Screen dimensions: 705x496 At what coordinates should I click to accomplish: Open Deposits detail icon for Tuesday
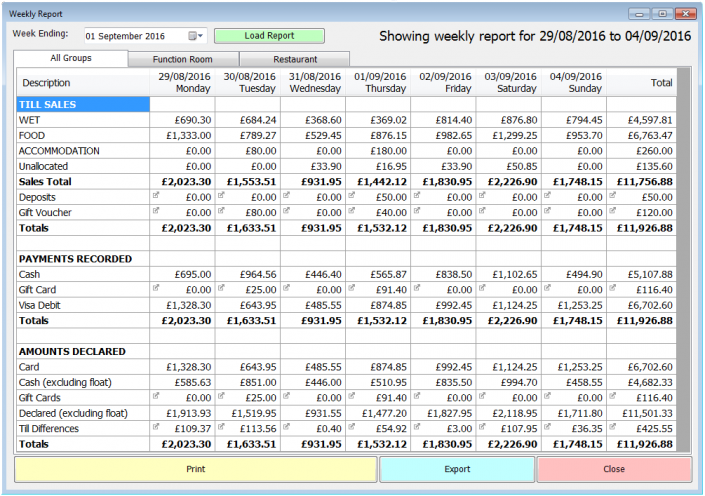click(221, 195)
